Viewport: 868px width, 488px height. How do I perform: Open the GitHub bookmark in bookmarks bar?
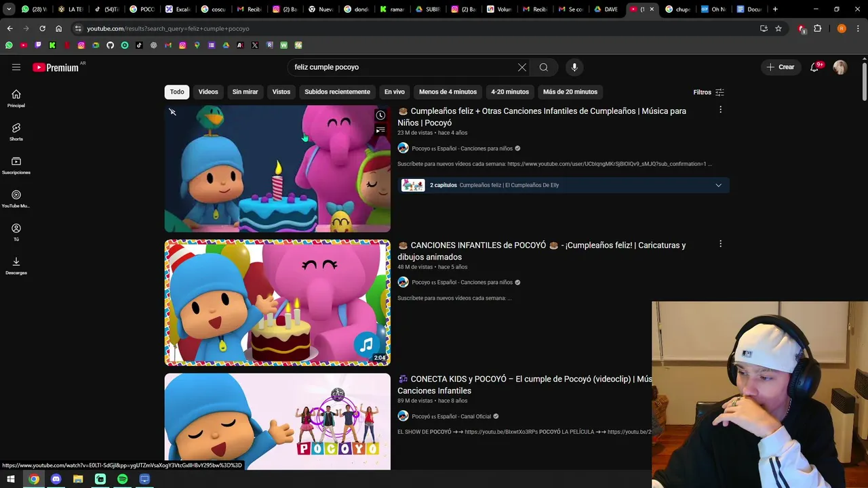pos(110,45)
